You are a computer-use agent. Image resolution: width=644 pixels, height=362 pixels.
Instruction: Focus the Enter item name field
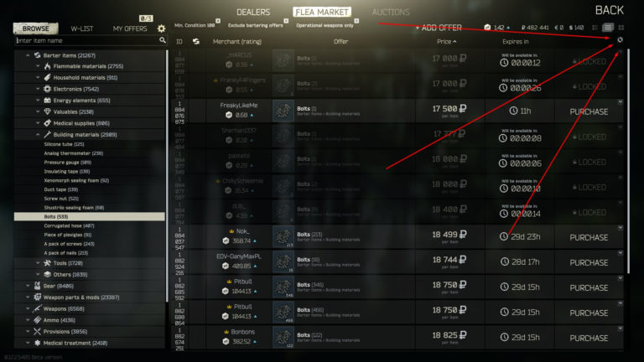pyautogui.click(x=87, y=40)
